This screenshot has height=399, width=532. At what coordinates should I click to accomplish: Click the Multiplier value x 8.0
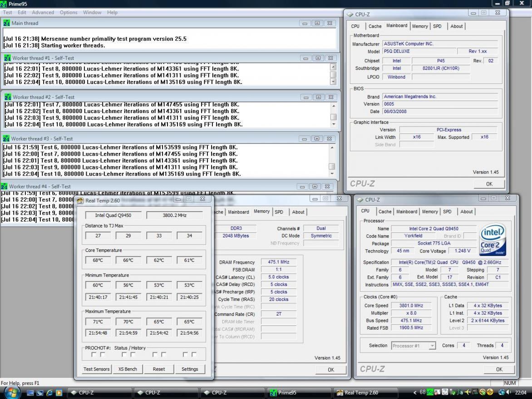coord(411,313)
